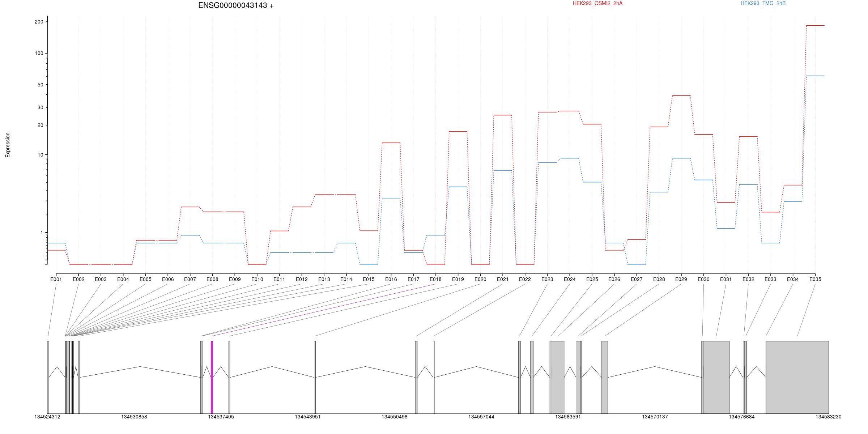The image size is (868, 434).
Task: Click exon label E026
Action: 614,279
